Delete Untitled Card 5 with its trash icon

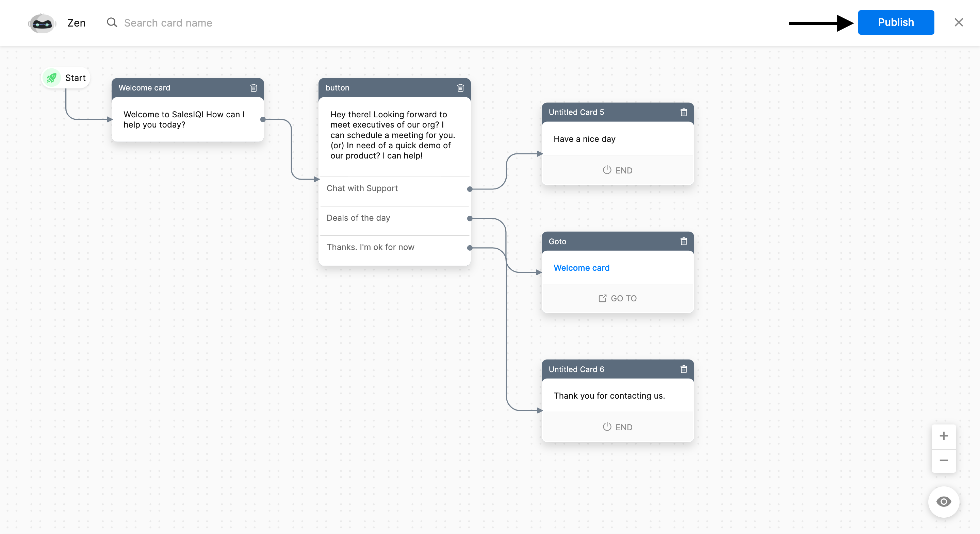(x=684, y=112)
